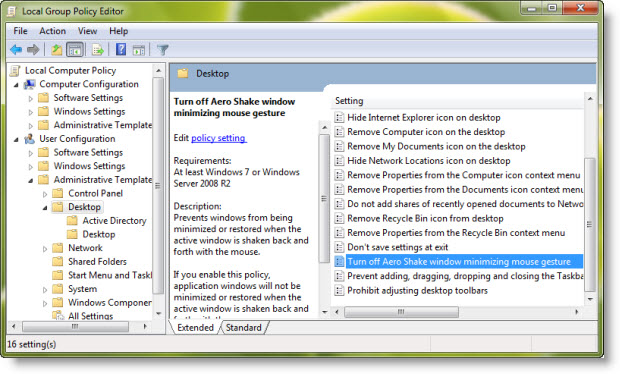
Task: Click the Back arrow toolbar icon
Action: click(x=16, y=50)
